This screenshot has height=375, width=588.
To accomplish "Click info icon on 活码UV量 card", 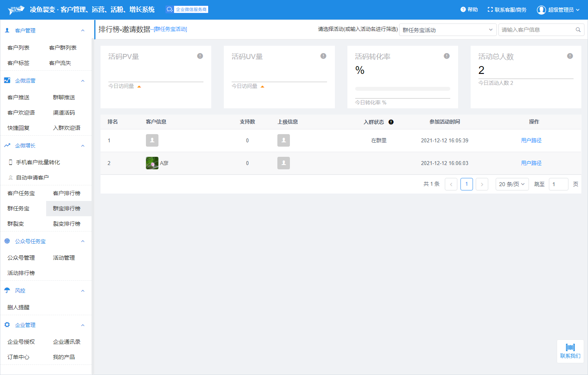I will coord(323,56).
